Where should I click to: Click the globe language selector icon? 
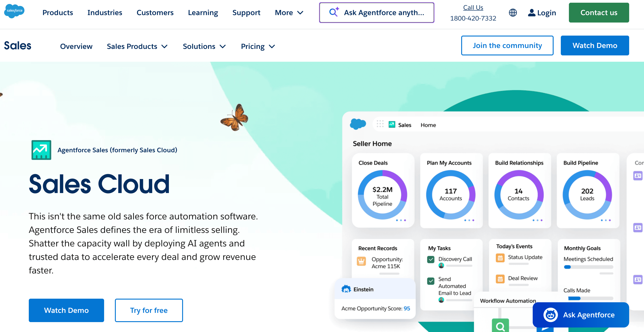point(513,13)
